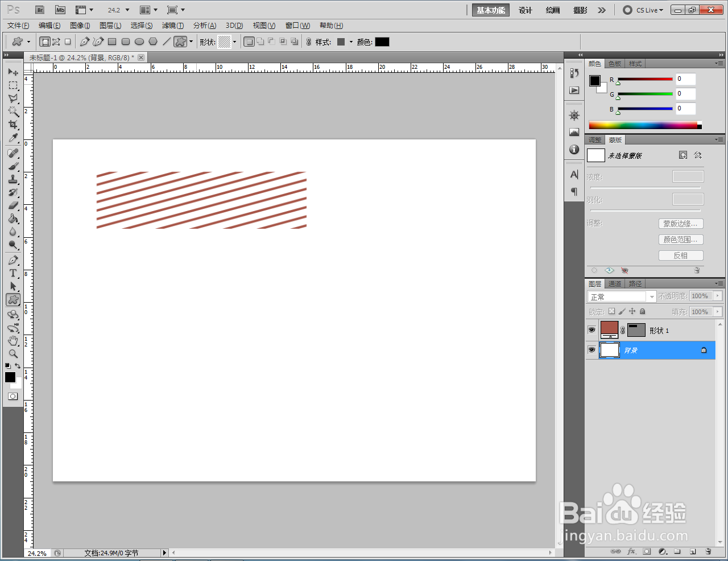
Task: Select the Brush tool in the toolbox
Action: (x=13, y=166)
